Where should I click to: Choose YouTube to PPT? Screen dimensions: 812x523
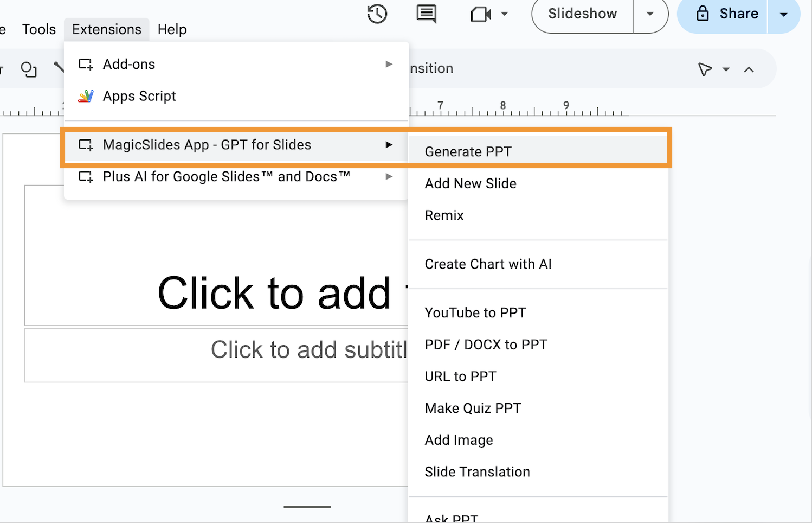coord(538,313)
